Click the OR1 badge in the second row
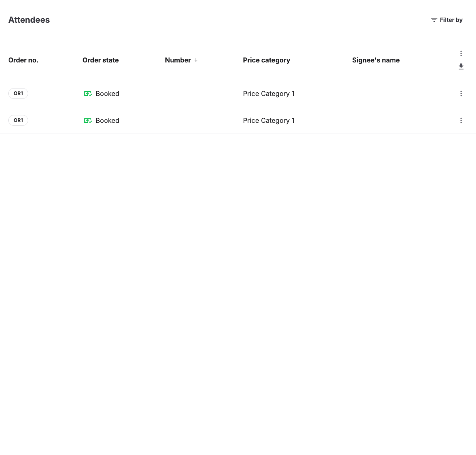Image resolution: width=476 pixels, height=455 pixels. [18, 120]
